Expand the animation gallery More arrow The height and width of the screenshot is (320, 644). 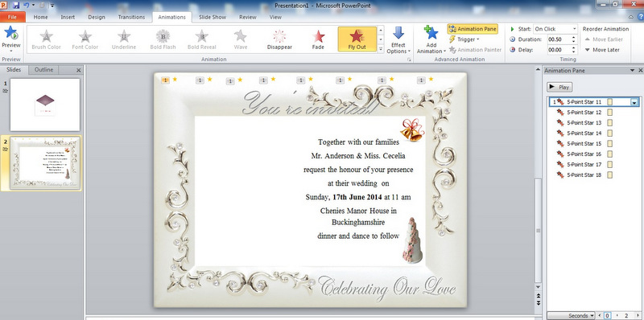[x=381, y=49]
